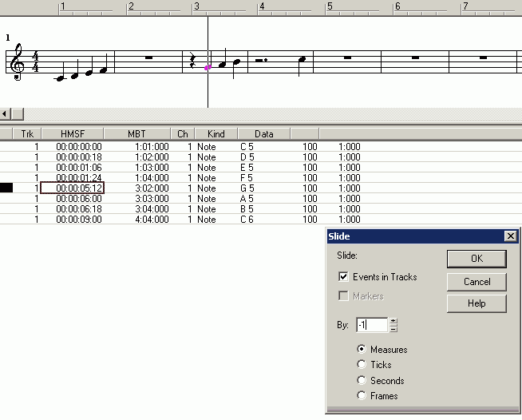Toggle the Events in Tracks checkbox
The height and width of the screenshot is (420, 522).
pyautogui.click(x=343, y=277)
